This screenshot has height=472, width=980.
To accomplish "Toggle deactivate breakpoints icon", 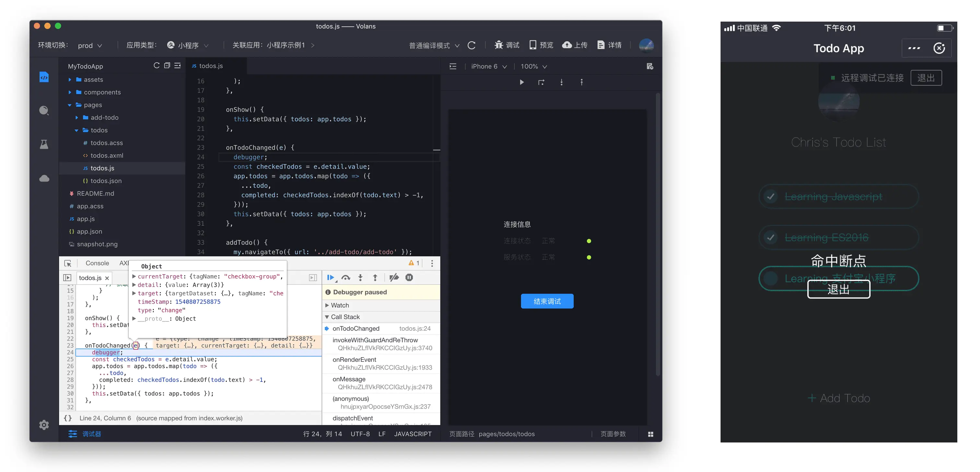I will (394, 277).
